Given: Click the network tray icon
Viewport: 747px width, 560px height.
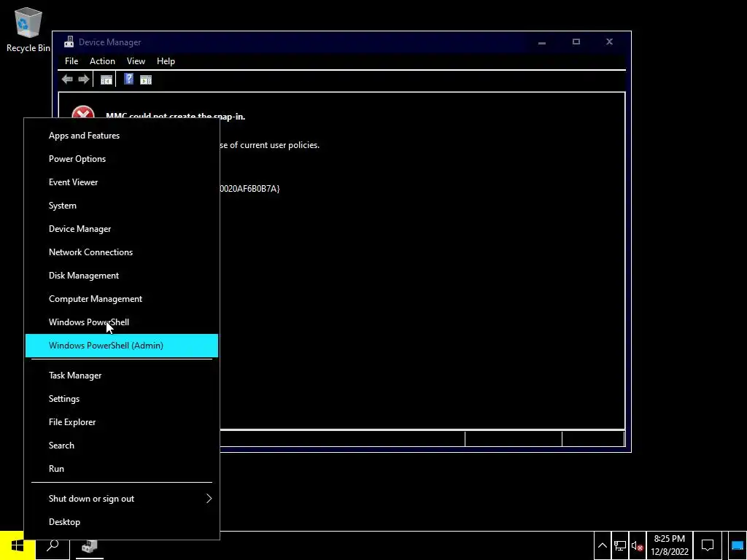Looking at the screenshot, I should coord(620,545).
